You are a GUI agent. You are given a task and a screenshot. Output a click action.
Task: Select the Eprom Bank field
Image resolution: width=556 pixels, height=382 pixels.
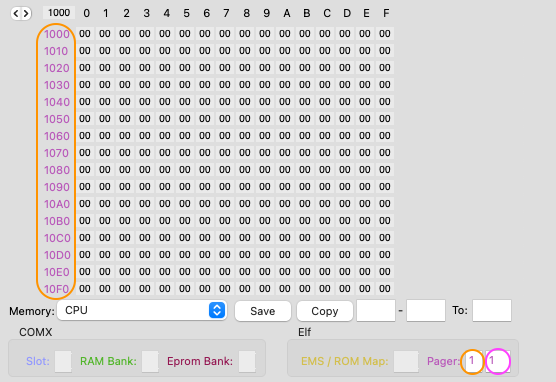point(247,361)
